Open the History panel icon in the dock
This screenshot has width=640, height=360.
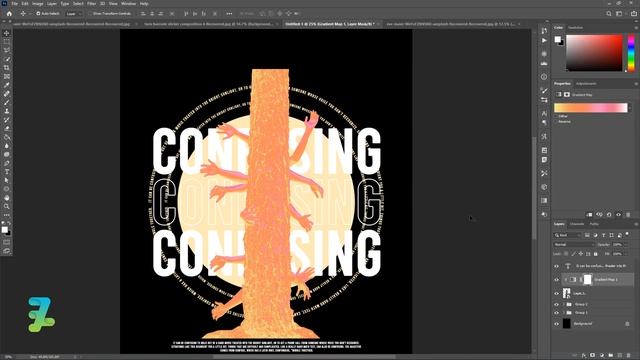[544, 31]
